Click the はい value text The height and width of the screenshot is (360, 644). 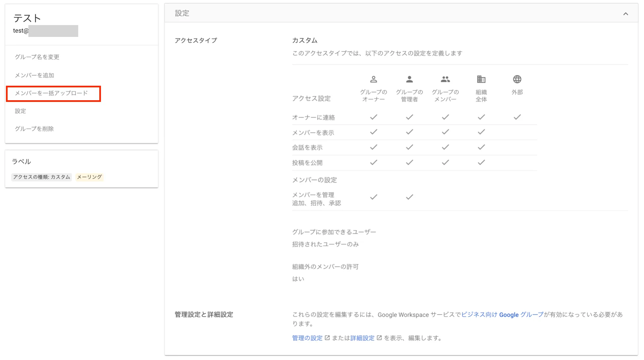point(298,279)
